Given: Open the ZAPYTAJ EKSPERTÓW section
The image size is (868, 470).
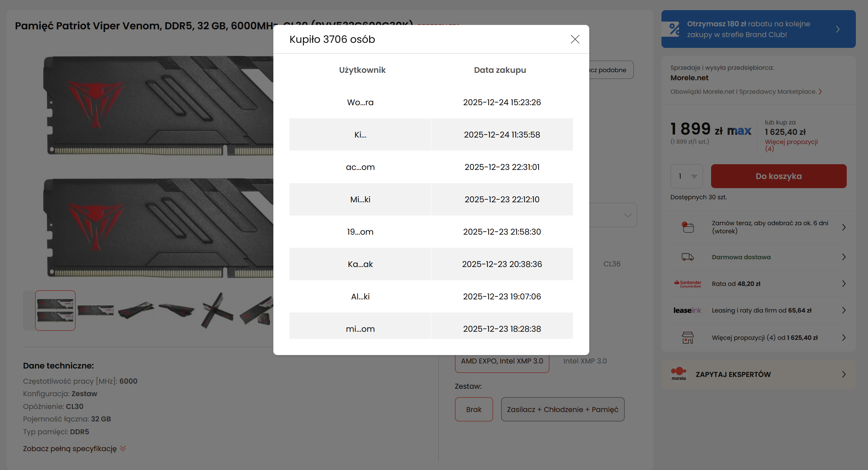Looking at the screenshot, I should click(x=733, y=374).
